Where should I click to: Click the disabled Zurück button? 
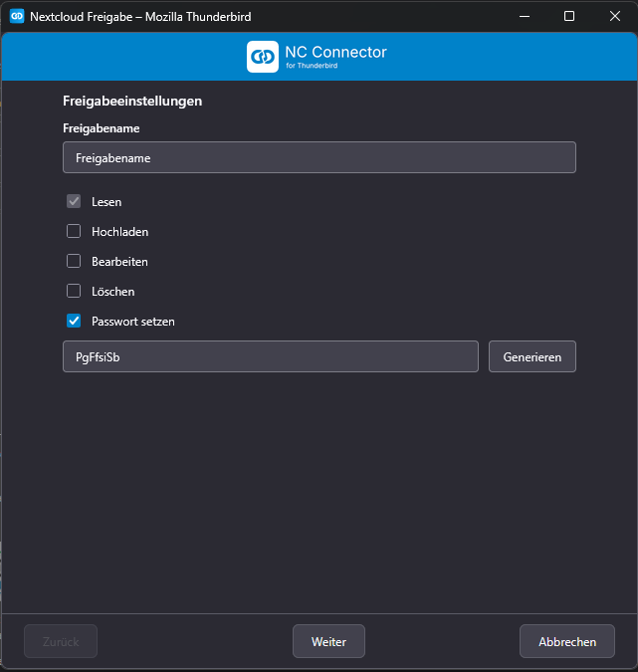tap(61, 641)
